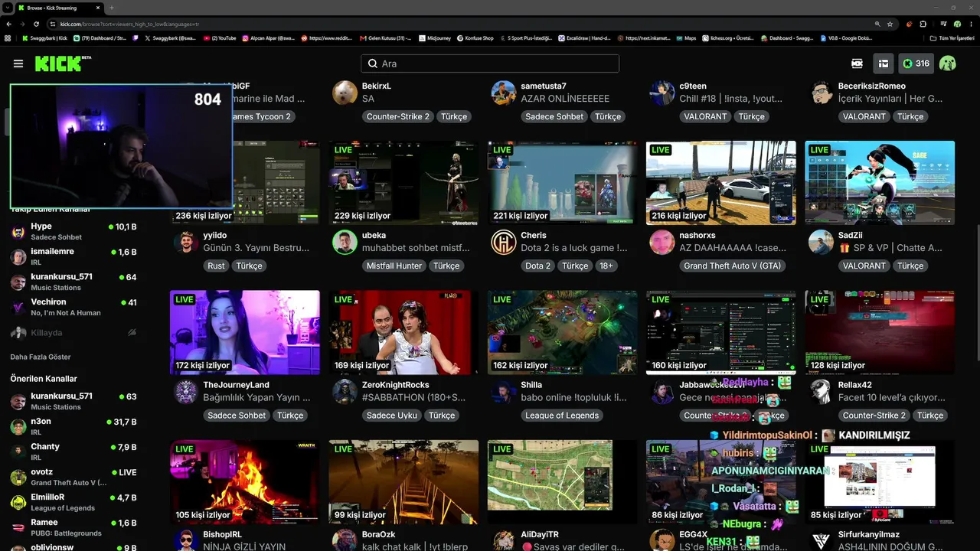Expand Daha Fazla Göster in sidebar
This screenshot has width=980, height=551.
click(41, 357)
